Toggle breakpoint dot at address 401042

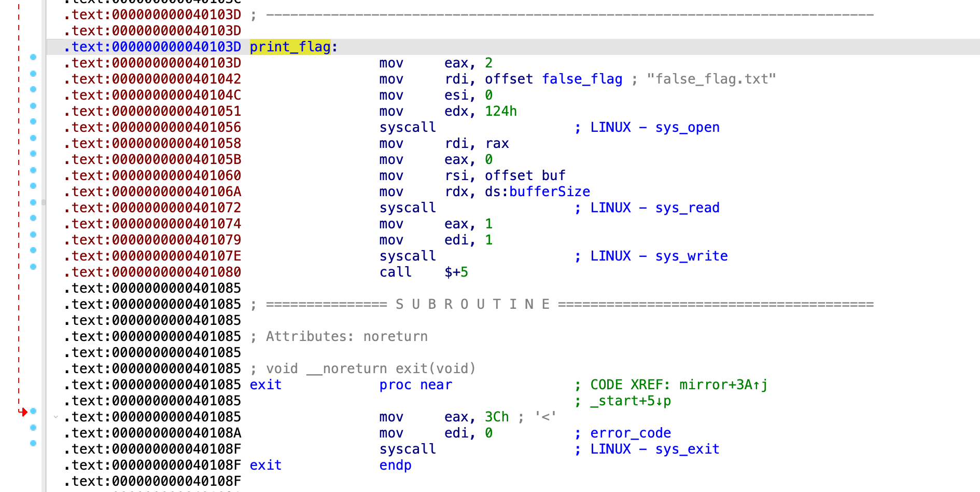point(33,73)
